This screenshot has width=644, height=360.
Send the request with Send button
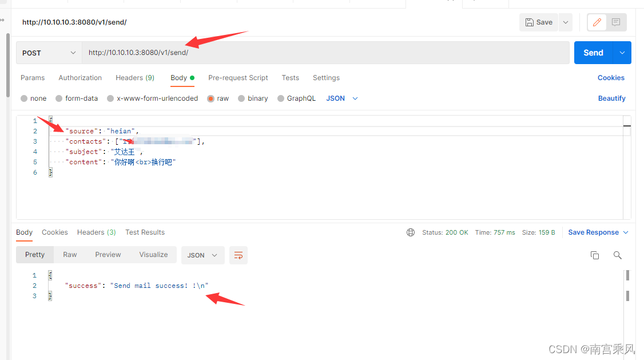[x=593, y=53]
